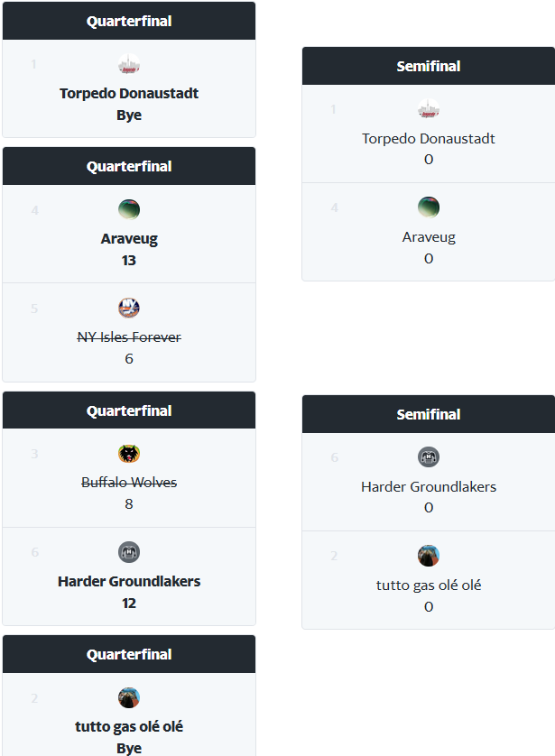Open struck-through NY Isles Forever link
The width and height of the screenshot is (555, 756).
129,337
